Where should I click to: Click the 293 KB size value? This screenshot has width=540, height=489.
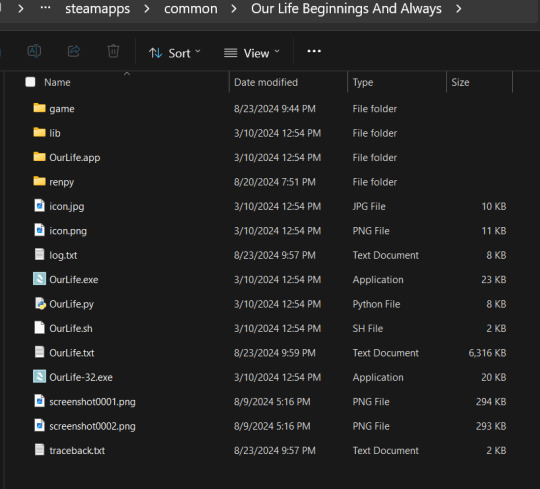pyautogui.click(x=491, y=426)
